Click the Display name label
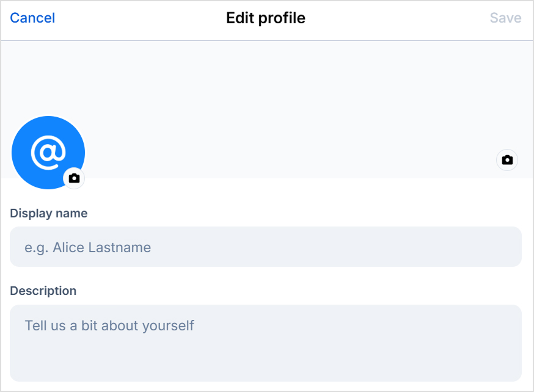 click(x=49, y=213)
